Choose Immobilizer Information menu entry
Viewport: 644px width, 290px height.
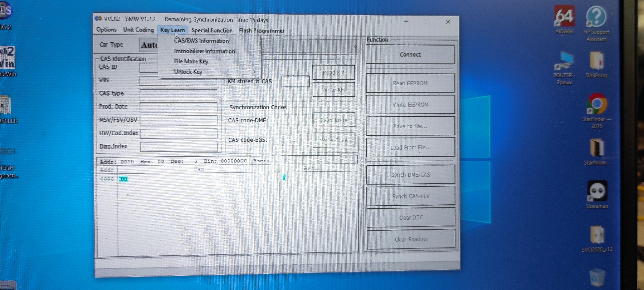[204, 51]
